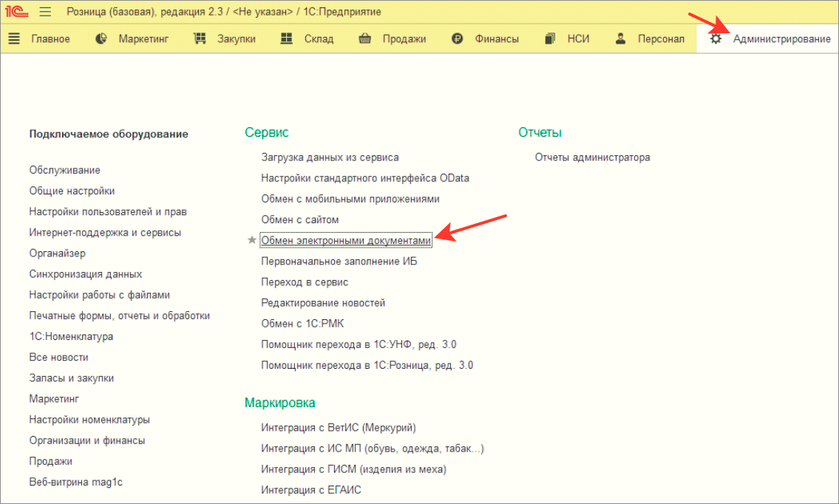
Task: Select the Администрирование section label
Action: click(x=782, y=39)
